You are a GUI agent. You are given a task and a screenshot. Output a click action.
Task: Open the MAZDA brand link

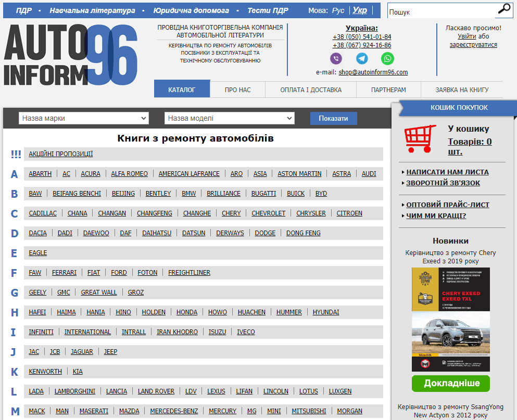click(129, 411)
